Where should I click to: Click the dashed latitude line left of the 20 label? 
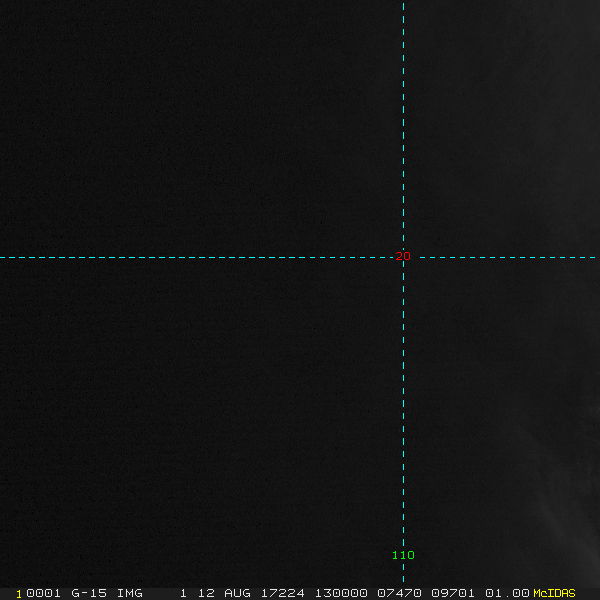[200, 257]
